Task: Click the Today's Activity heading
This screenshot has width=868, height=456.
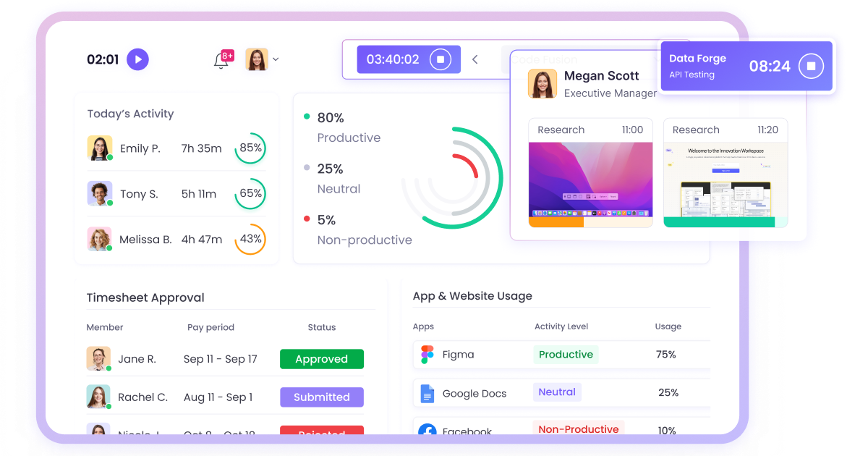Action: [x=130, y=114]
